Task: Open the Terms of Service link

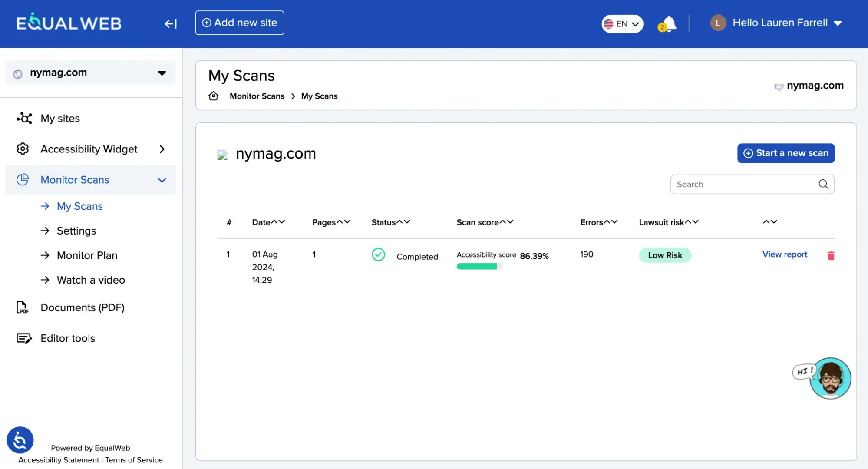Action: click(134, 460)
